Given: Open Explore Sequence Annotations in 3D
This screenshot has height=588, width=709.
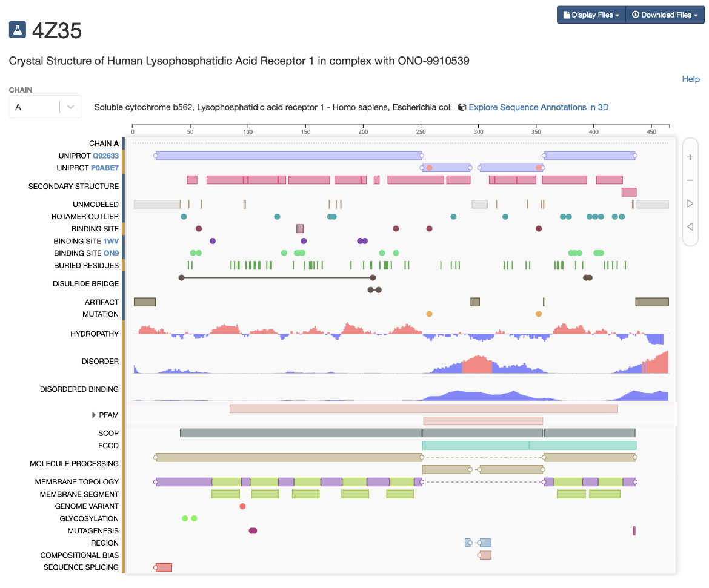Looking at the screenshot, I should pos(538,107).
